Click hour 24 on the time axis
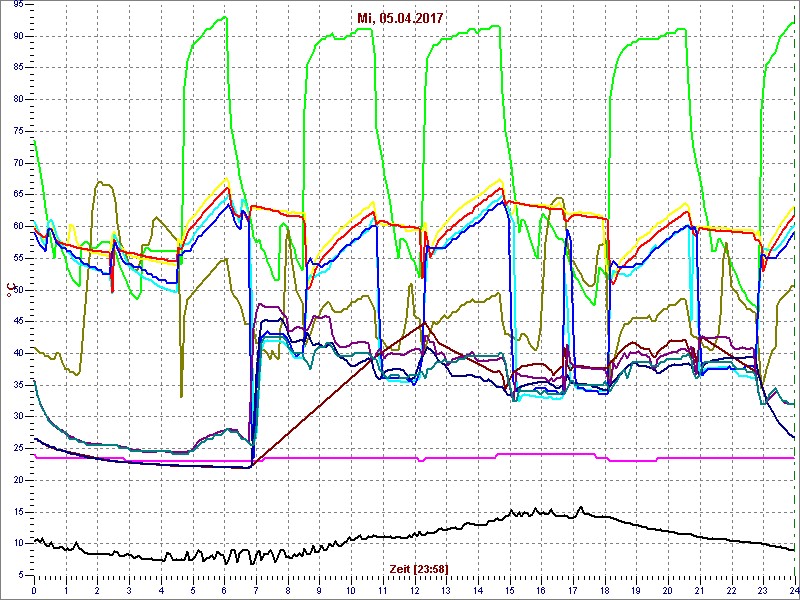Image resolution: width=800 pixels, height=600 pixels. (793, 588)
